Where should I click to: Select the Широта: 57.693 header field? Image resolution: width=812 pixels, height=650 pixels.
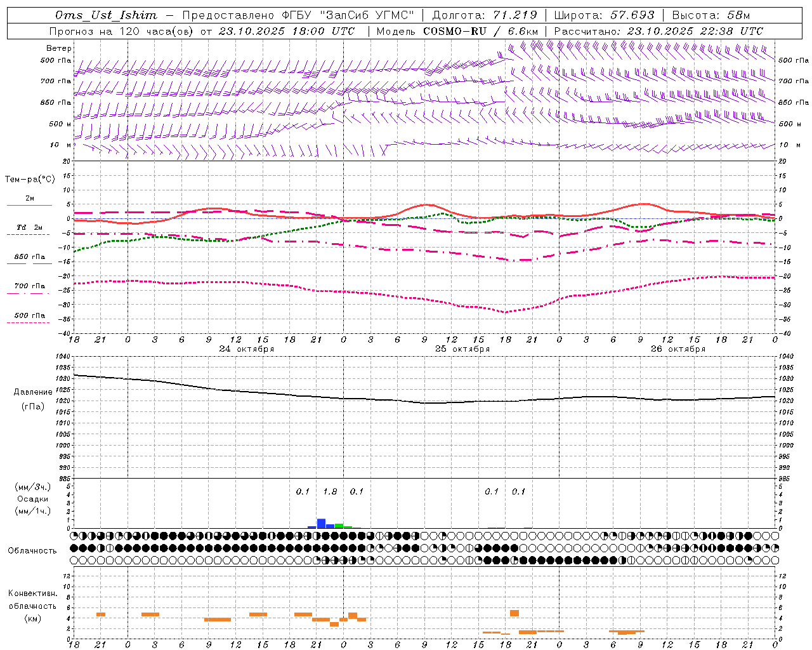[x=604, y=15]
